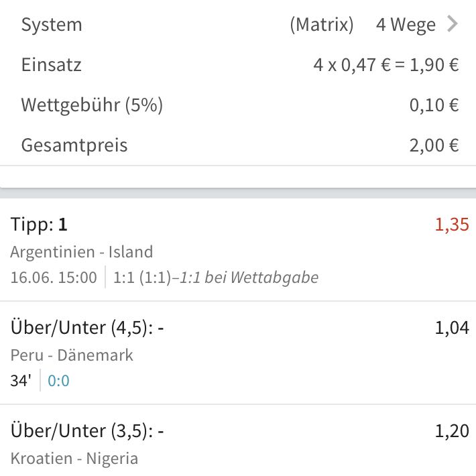Image resolution: width=476 pixels, height=476 pixels.
Task: Open the Argentinien - Island match
Action: (x=82, y=252)
